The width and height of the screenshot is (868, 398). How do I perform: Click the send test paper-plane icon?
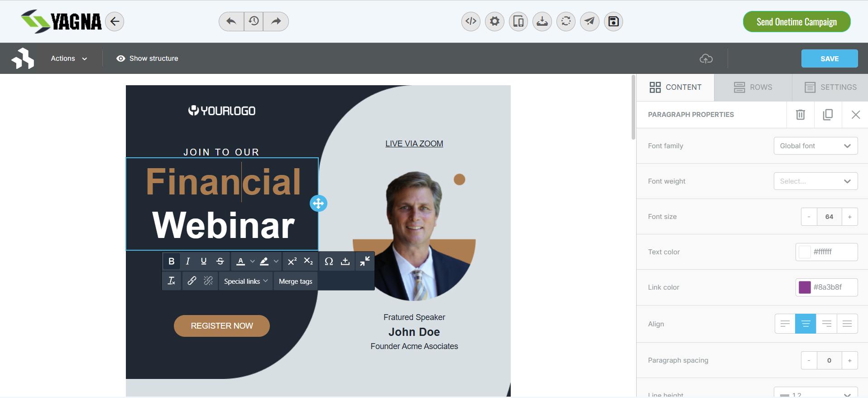coord(590,21)
